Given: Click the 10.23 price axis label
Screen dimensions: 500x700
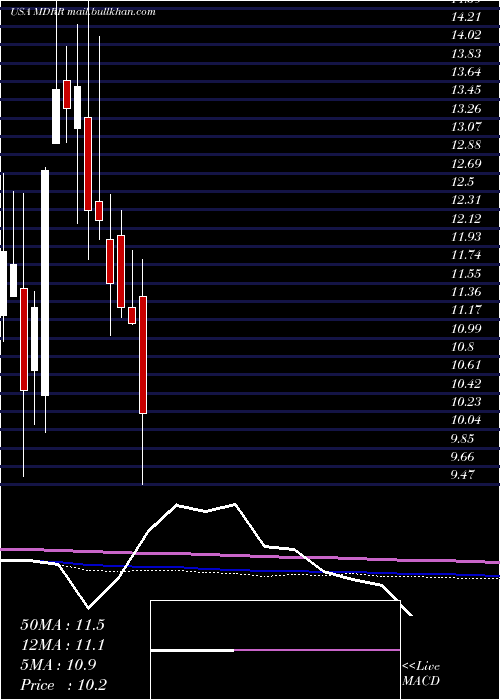Looking at the screenshot, I should pyautogui.click(x=466, y=401).
